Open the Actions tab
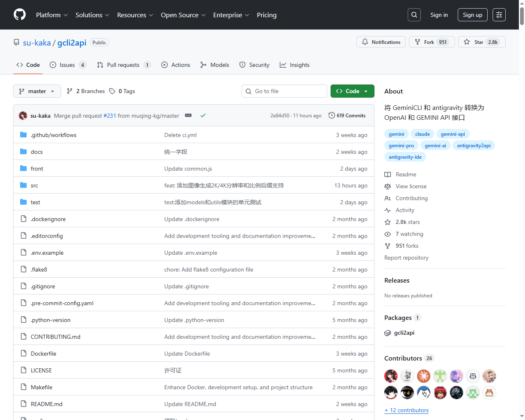The height and width of the screenshot is (420, 525). 176,64
